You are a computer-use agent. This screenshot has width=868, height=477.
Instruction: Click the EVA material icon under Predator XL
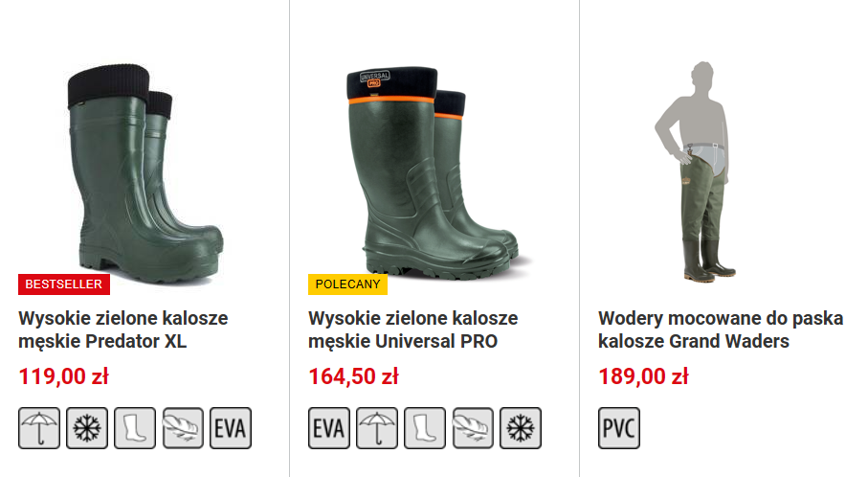click(231, 428)
